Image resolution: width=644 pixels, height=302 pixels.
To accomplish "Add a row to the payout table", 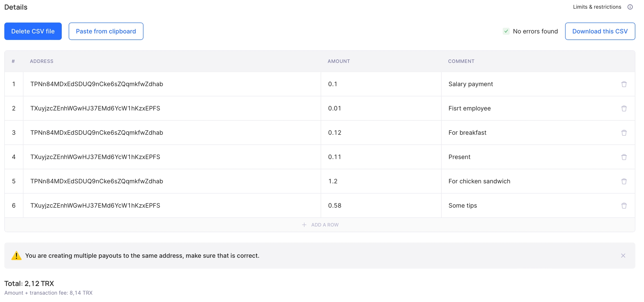I will pyautogui.click(x=320, y=225).
